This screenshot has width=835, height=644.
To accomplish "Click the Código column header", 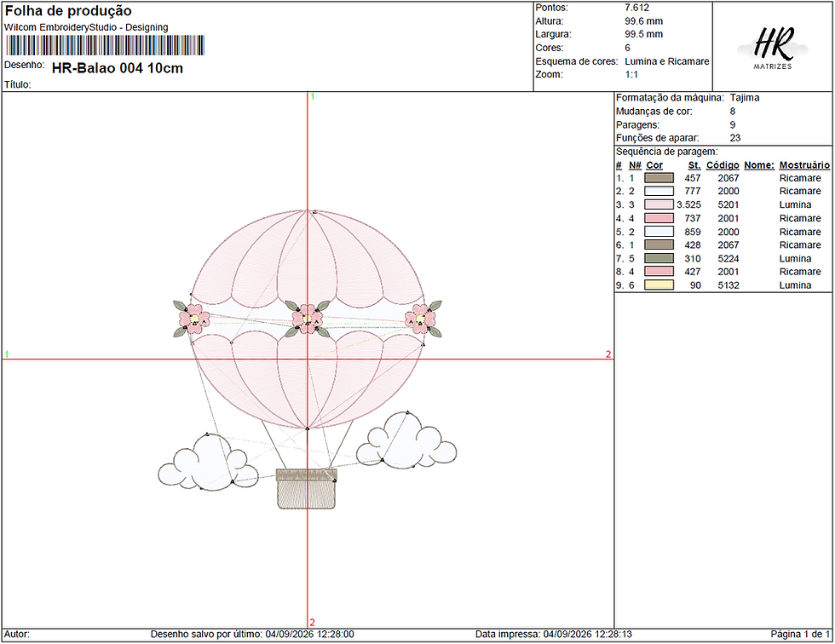I will click(723, 165).
